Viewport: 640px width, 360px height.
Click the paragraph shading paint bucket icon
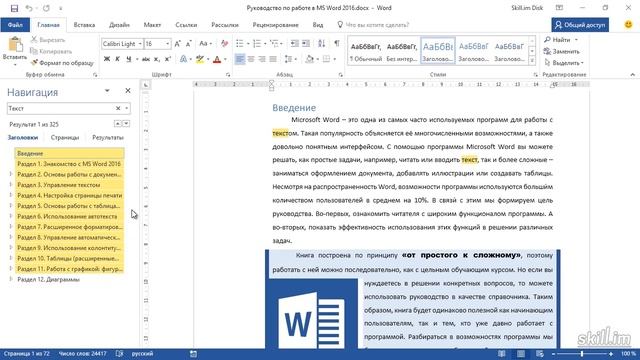309,60
